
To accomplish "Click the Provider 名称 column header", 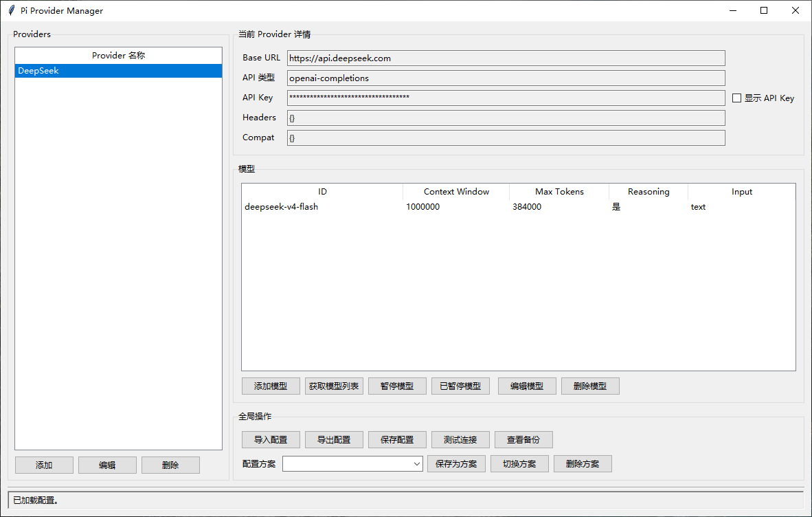I will point(119,56).
